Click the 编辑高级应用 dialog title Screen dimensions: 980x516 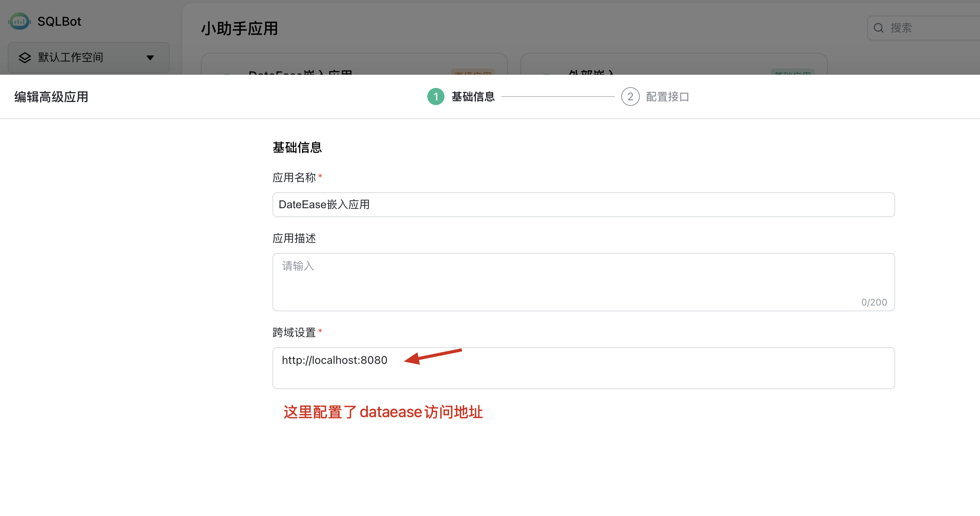tap(51, 97)
